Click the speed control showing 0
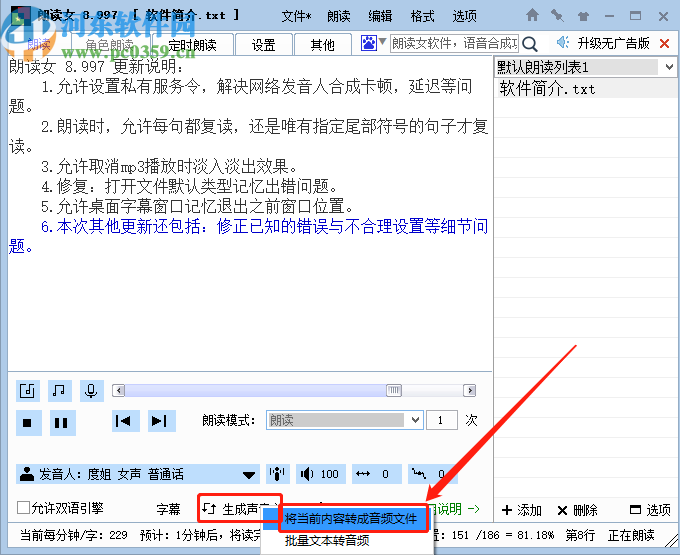Image resolution: width=680 pixels, height=555 pixels. pyautogui.click(x=377, y=474)
